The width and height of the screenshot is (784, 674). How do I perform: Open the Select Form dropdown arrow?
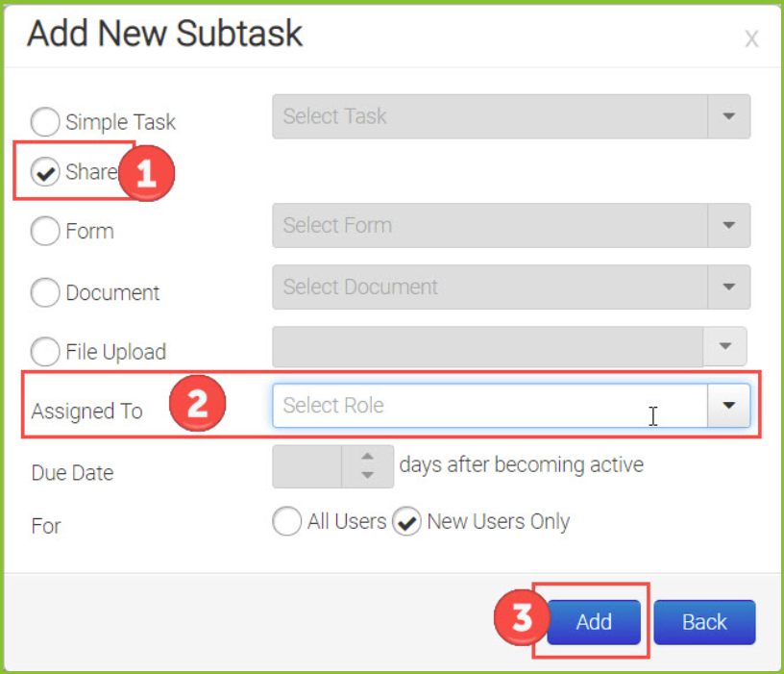(729, 225)
